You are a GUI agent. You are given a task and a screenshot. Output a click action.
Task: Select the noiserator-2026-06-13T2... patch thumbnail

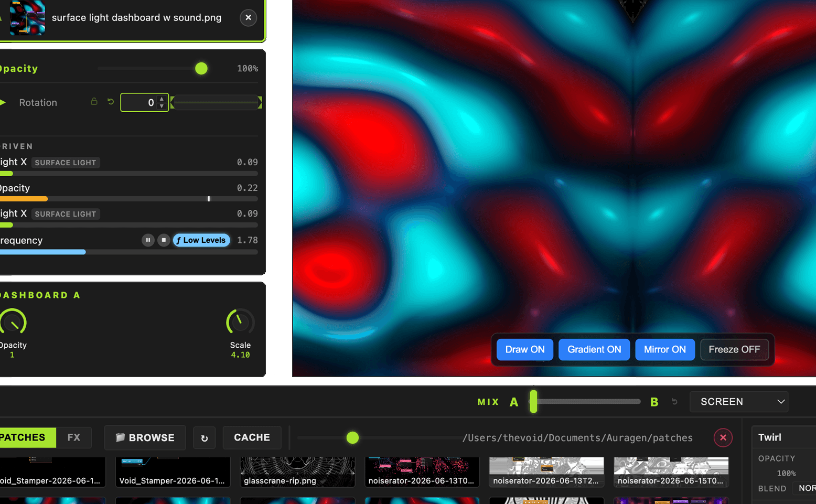pos(546,471)
